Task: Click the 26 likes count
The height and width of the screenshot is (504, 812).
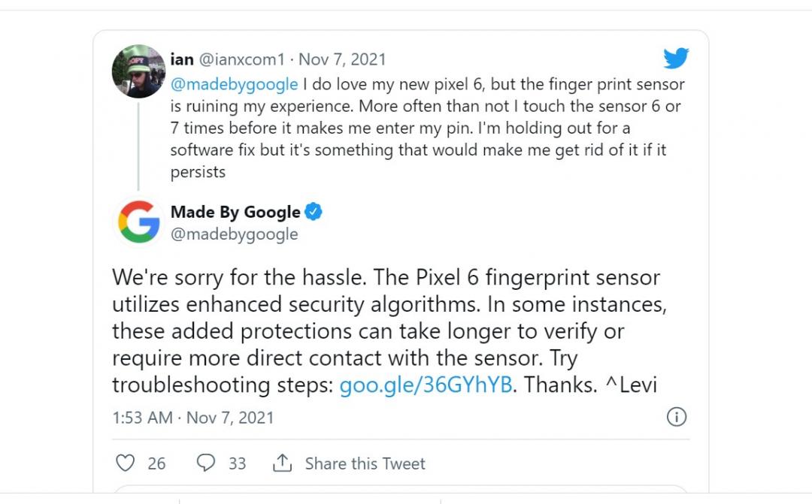Action: [x=156, y=463]
